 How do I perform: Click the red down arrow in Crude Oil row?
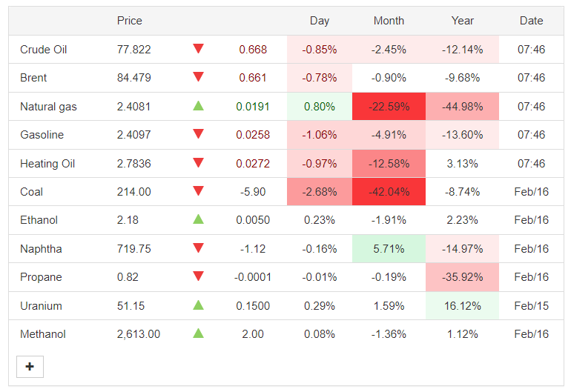198,48
